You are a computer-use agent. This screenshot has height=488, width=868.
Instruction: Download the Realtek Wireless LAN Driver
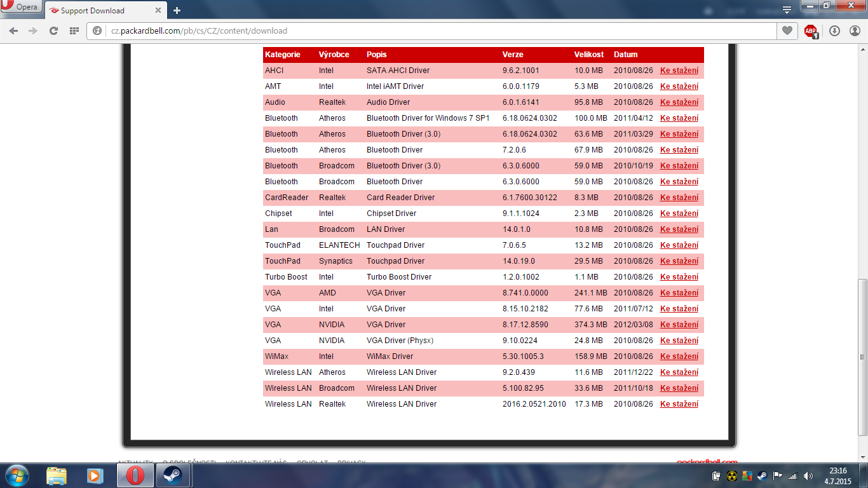679,404
